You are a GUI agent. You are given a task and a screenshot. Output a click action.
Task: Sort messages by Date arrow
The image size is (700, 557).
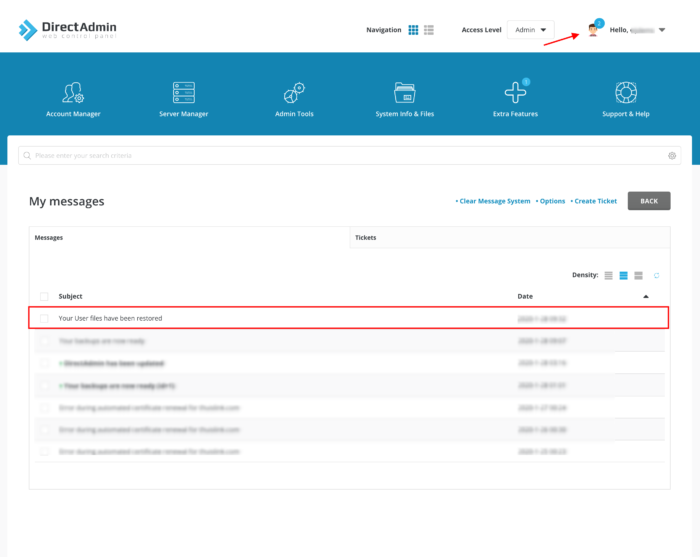coord(646,296)
